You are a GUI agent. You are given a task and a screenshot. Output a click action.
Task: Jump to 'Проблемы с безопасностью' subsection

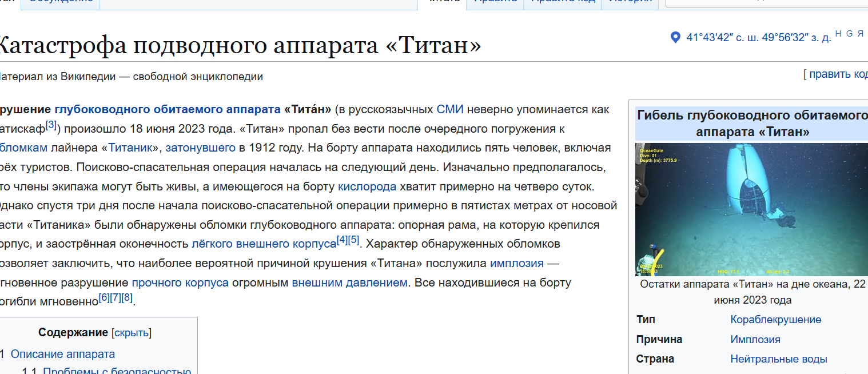(x=117, y=370)
